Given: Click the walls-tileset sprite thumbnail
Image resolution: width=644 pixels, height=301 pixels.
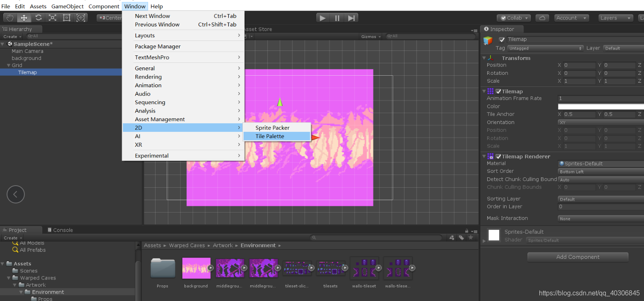Looking at the screenshot, I should 364,268.
